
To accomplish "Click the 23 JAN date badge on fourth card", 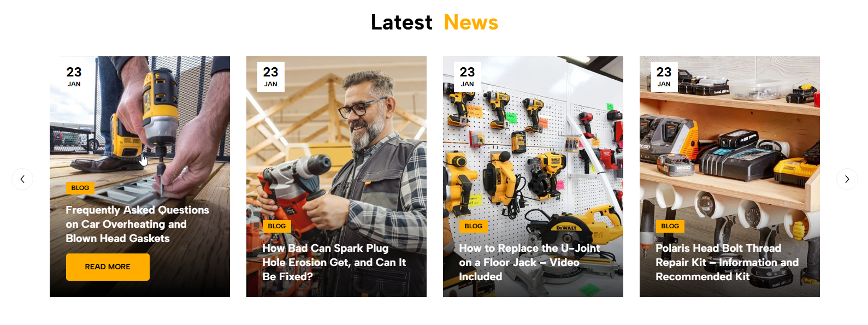I will click(664, 76).
